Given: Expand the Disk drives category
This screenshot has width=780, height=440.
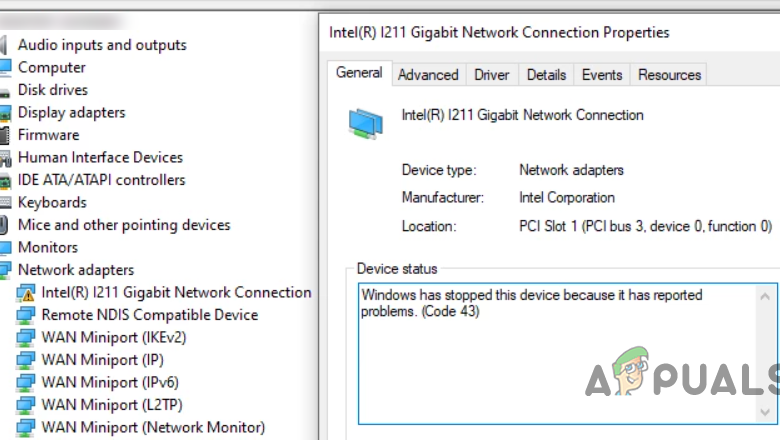Looking at the screenshot, I should point(4,90).
